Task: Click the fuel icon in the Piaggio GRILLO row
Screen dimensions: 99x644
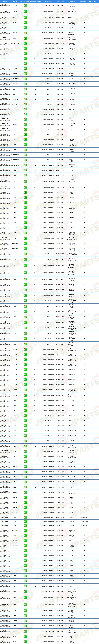Action: coord(25,513)
